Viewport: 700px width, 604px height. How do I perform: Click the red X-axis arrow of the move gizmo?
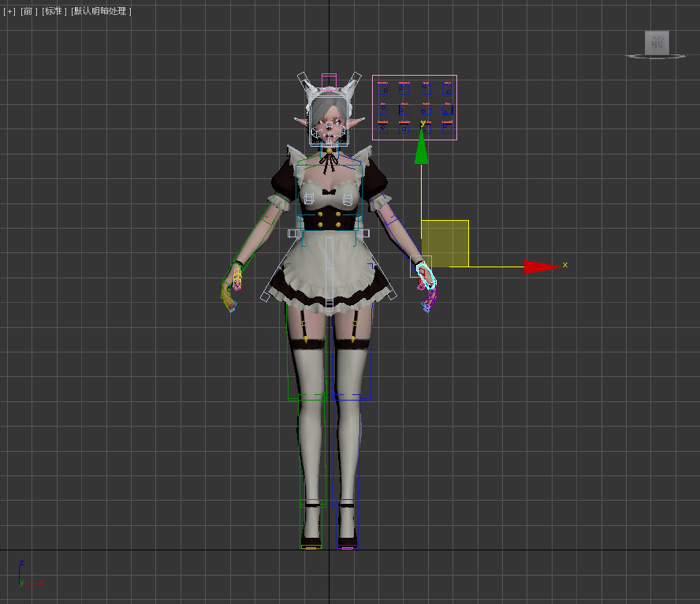[544, 267]
